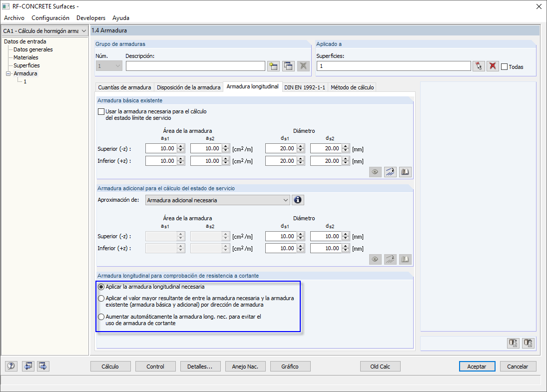Increase Superior as1 basic area value
547x392 pixels.
(181, 146)
